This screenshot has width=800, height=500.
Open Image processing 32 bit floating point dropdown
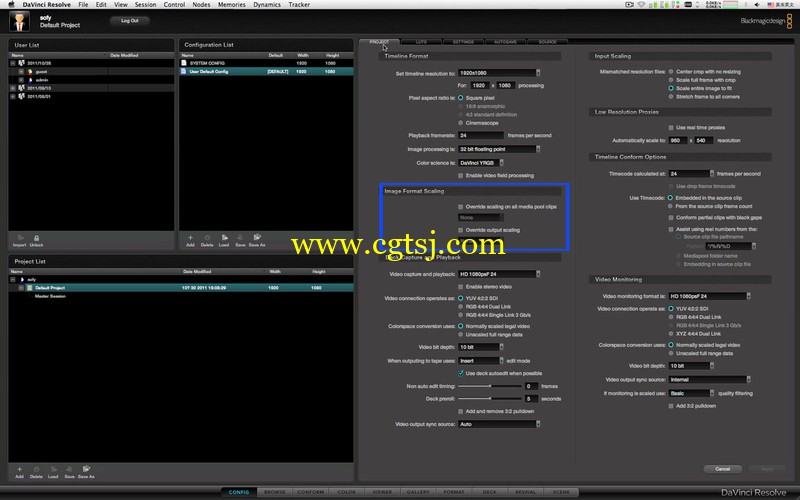(x=498, y=149)
